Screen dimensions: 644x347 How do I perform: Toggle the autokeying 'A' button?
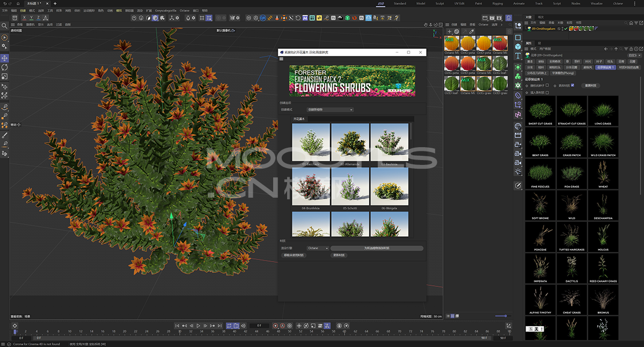(283, 326)
